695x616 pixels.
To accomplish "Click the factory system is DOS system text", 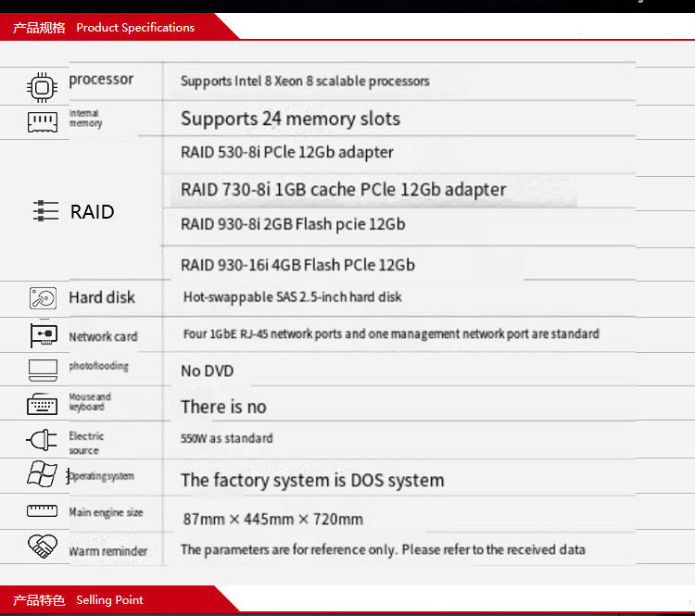I will pyautogui.click(x=311, y=480).
